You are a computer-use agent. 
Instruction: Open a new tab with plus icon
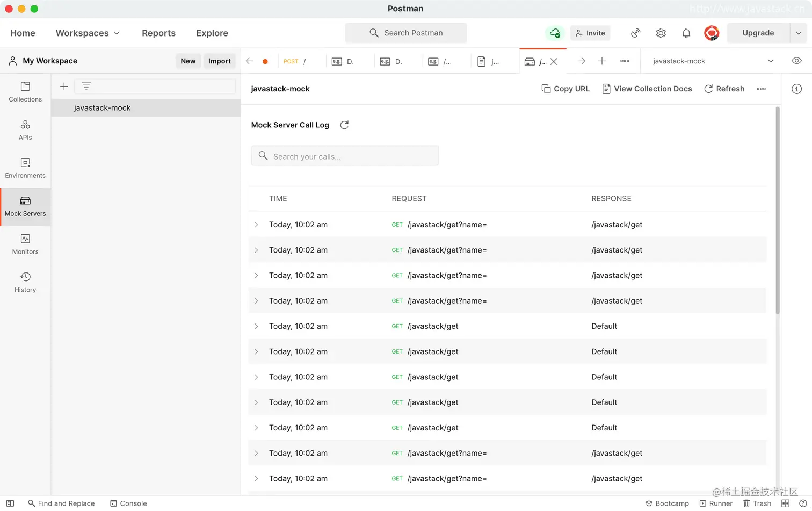pyautogui.click(x=602, y=61)
